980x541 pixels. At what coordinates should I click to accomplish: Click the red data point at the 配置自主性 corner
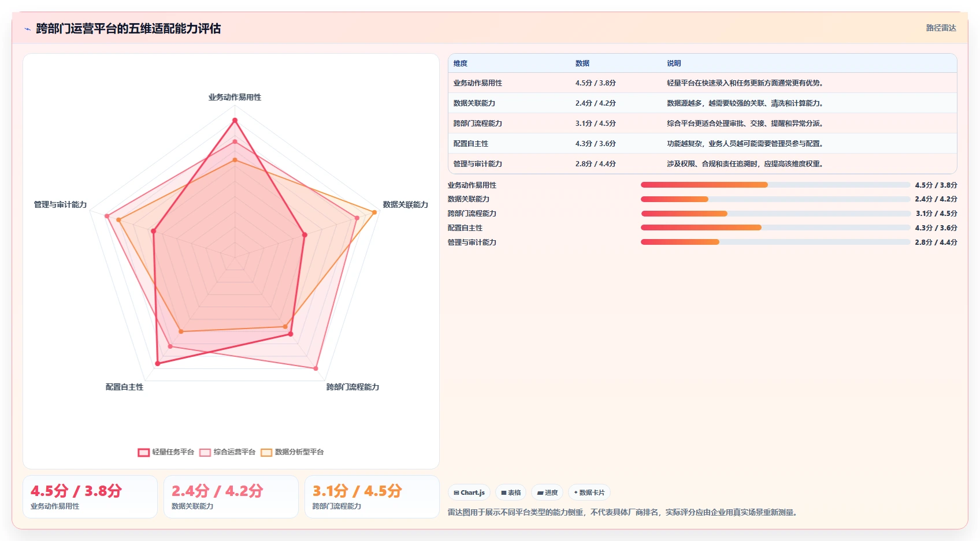[x=157, y=364]
